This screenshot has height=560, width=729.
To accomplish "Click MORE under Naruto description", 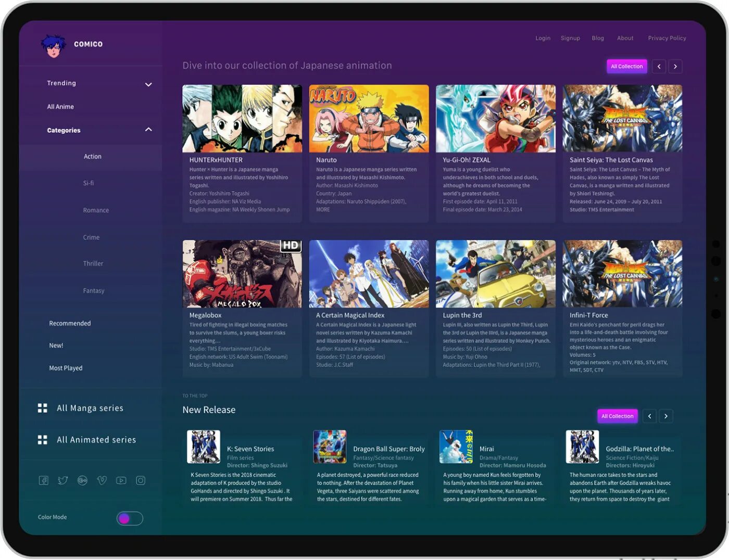I will click(x=323, y=209).
